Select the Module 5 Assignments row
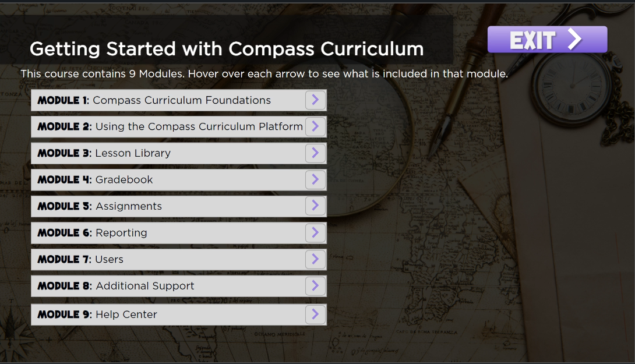Image resolution: width=635 pixels, height=364 pixels. (x=100, y=206)
